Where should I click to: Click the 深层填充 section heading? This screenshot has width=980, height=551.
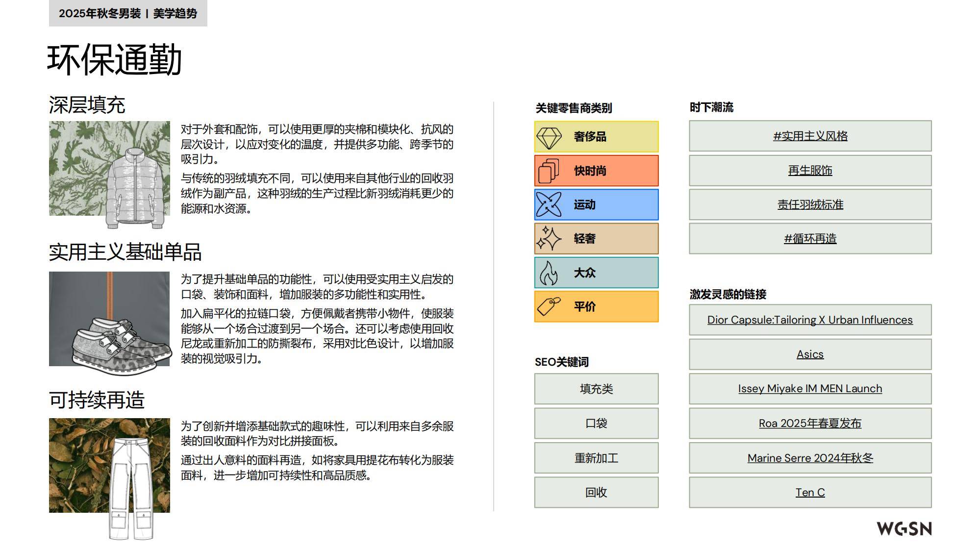point(87,105)
